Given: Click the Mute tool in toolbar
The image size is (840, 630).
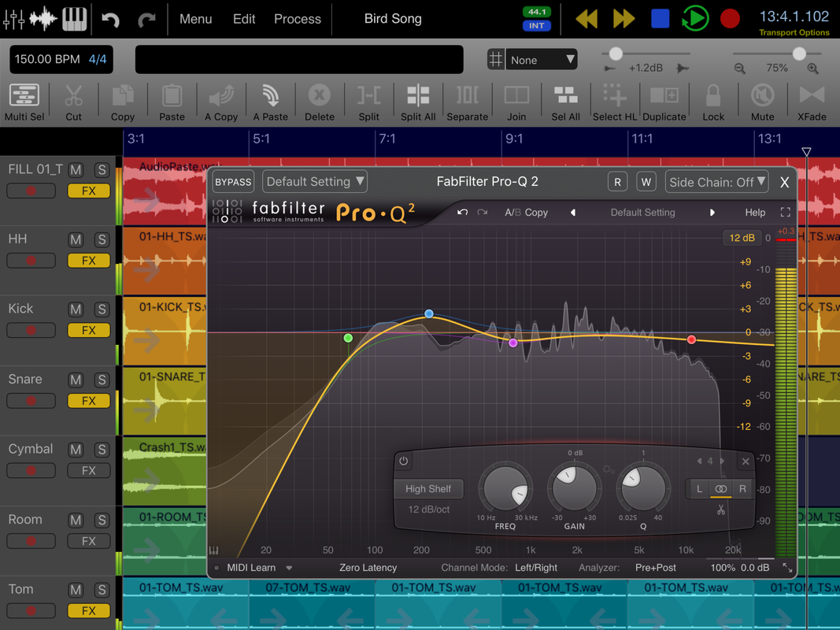Looking at the screenshot, I should tap(762, 103).
